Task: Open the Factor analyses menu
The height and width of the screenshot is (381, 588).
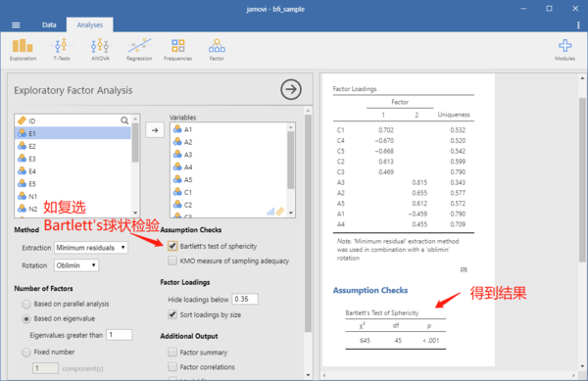Action: (217, 50)
